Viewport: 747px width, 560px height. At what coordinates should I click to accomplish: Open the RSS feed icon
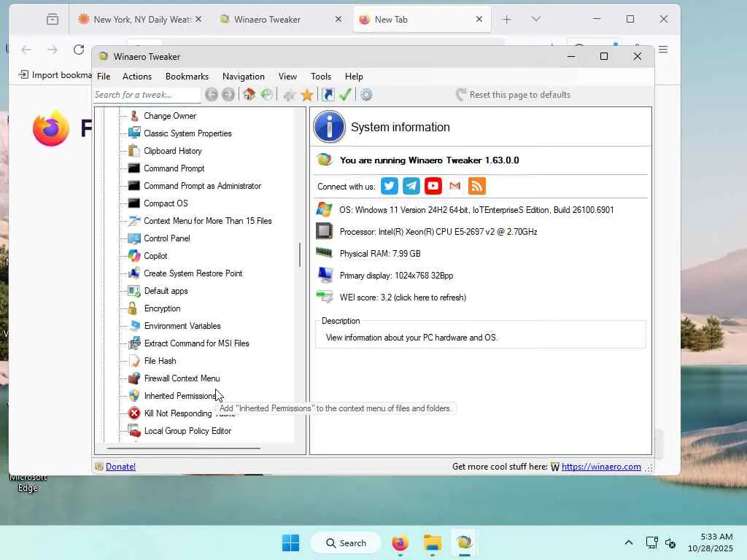pos(477,186)
